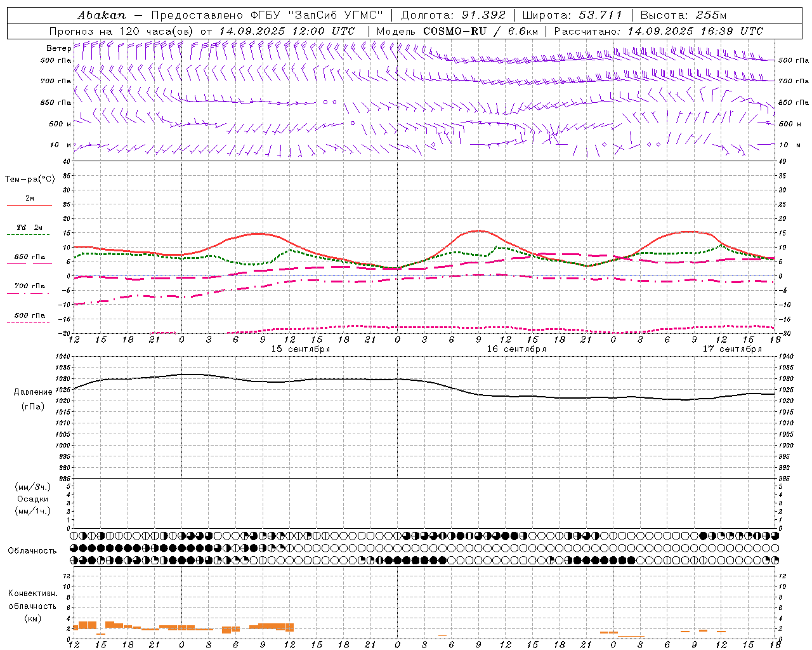Screen dimensions: 812x650
Task: Click the Тем-ра(°C) axis title
Action: [x=30, y=180]
